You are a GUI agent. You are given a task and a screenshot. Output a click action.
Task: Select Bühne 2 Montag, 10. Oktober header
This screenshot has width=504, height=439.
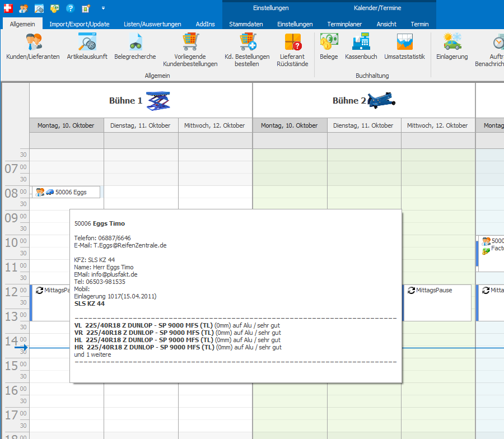click(290, 125)
